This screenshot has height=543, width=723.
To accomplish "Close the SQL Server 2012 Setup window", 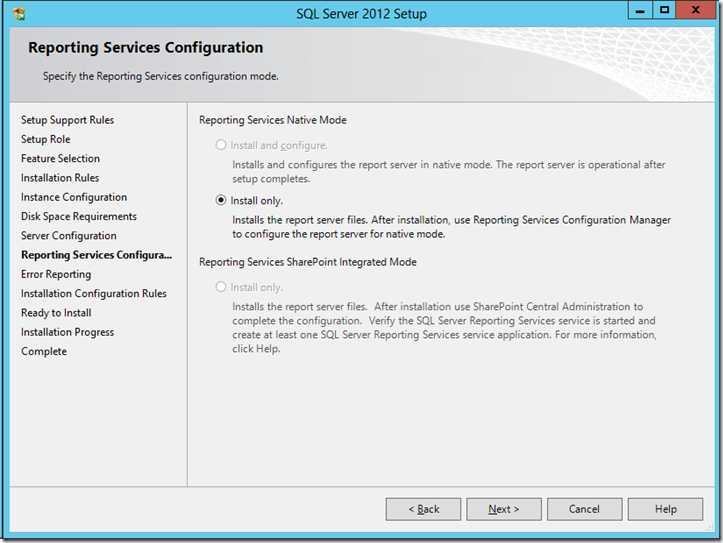I will point(695,10).
